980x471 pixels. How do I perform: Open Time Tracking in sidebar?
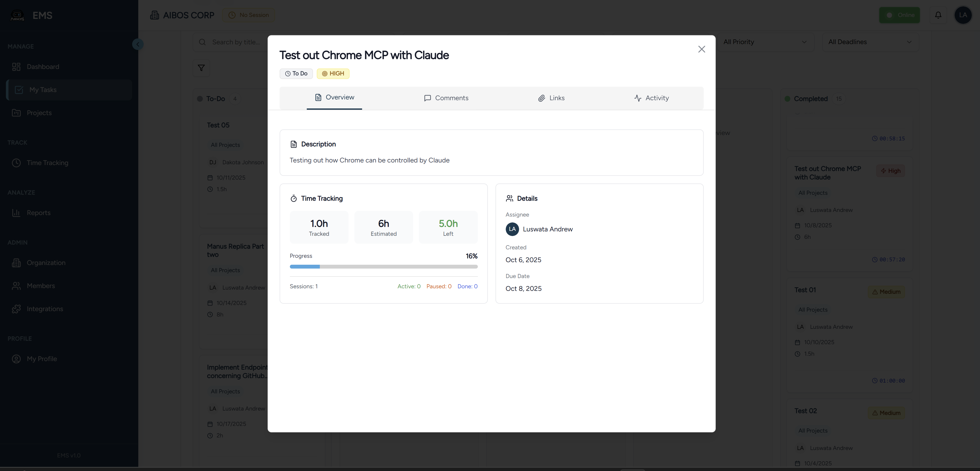(x=47, y=162)
